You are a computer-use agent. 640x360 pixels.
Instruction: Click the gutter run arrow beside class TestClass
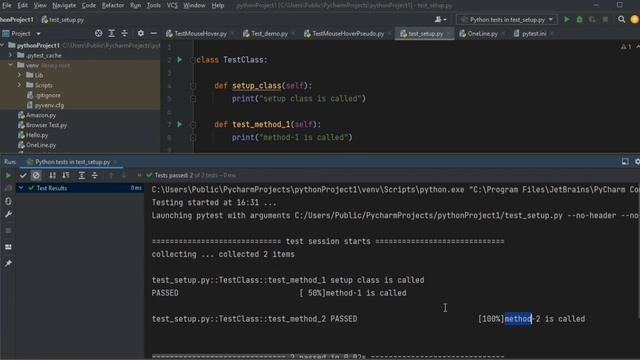click(179, 60)
